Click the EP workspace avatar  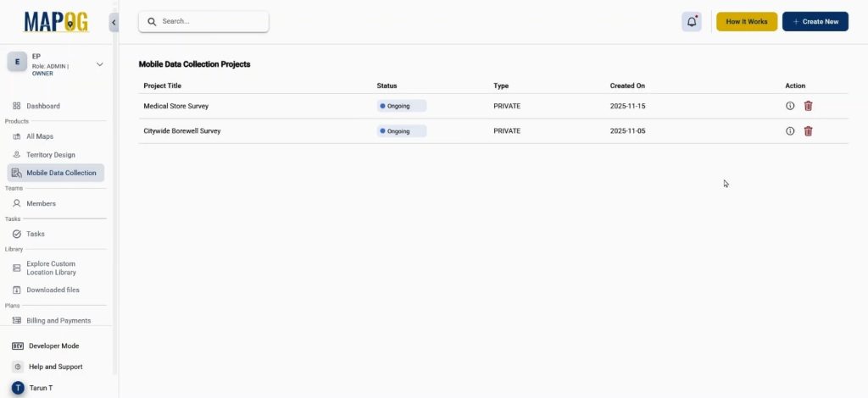[17, 62]
